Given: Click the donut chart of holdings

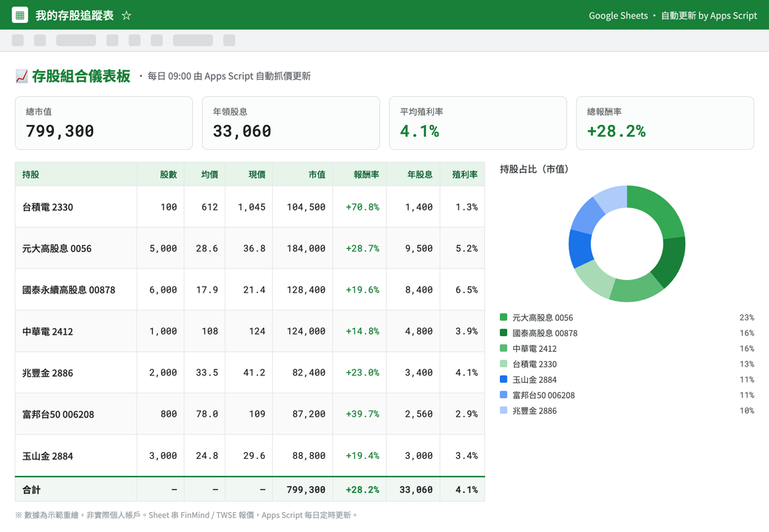Looking at the screenshot, I should pyautogui.click(x=627, y=244).
